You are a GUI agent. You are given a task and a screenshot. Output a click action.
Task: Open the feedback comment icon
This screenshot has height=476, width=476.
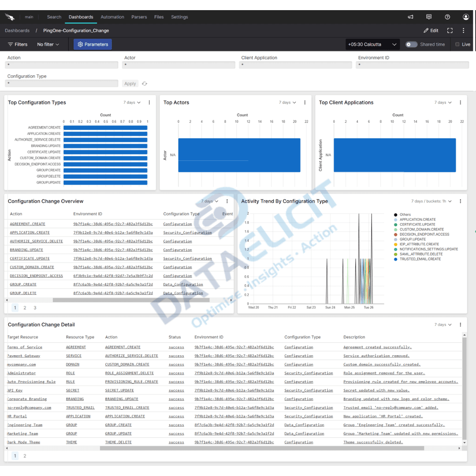pos(428,17)
